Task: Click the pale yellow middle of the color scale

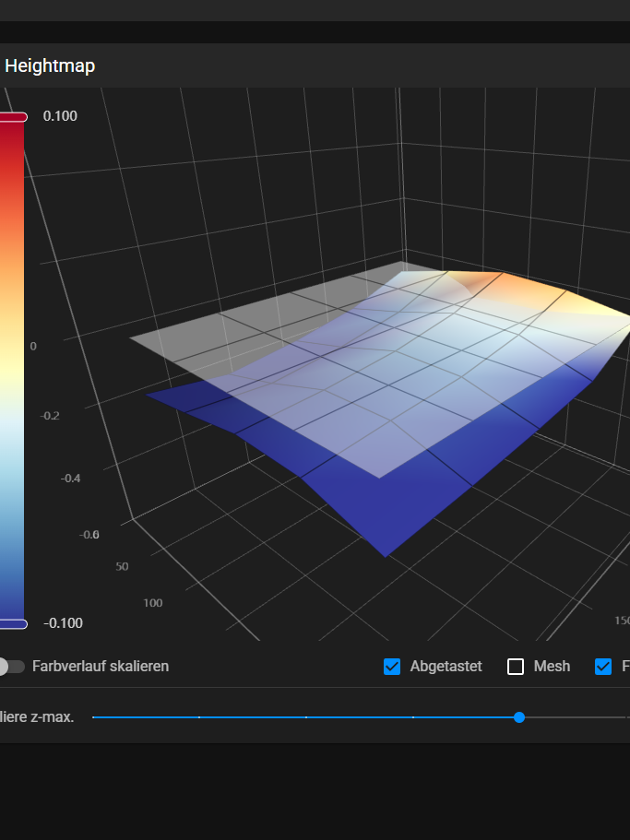Action: click(12, 369)
